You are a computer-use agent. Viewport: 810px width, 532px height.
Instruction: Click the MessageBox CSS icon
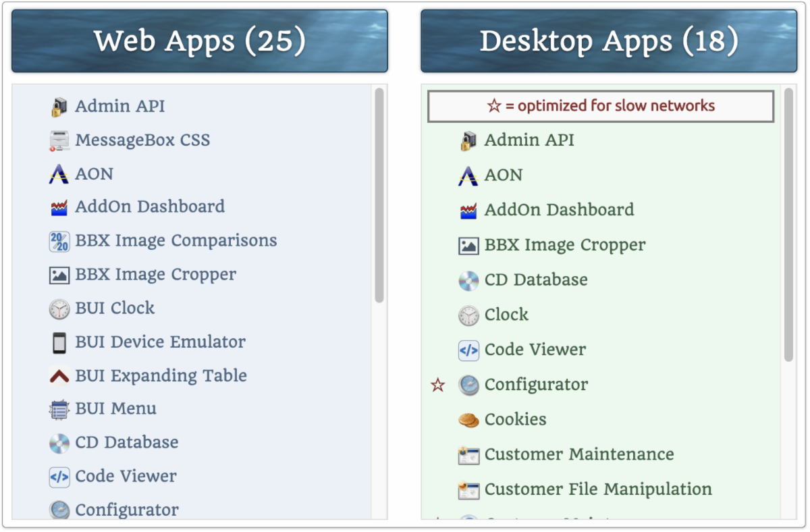coord(59,140)
